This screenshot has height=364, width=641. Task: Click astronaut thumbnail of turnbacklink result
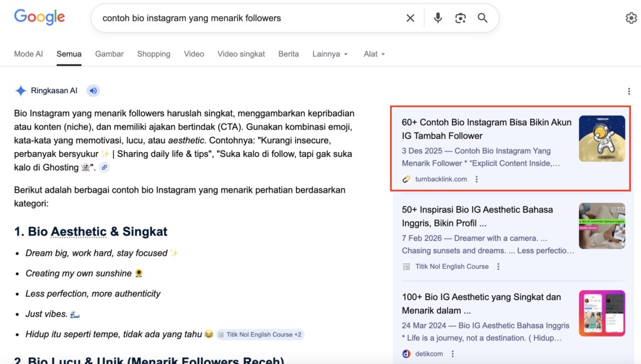[602, 138]
